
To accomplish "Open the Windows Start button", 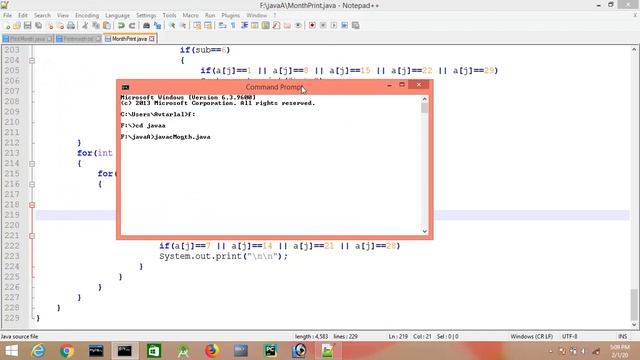I will click(x=11, y=351).
